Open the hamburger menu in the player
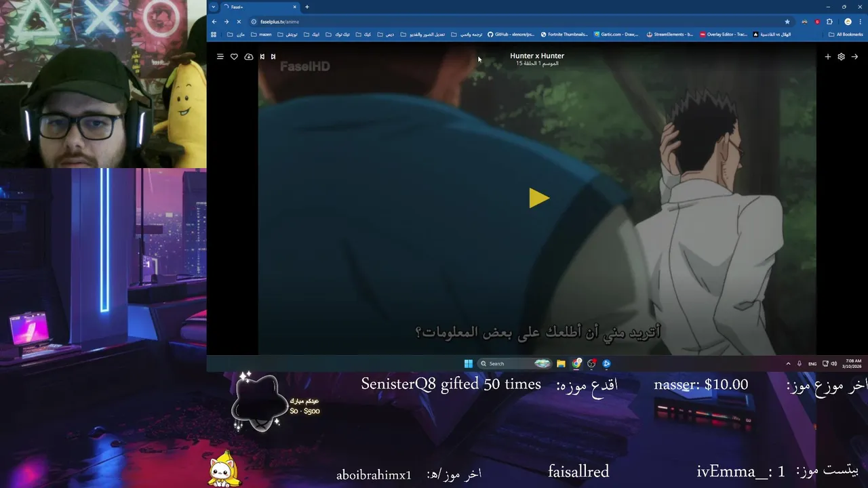The height and width of the screenshot is (488, 868). (x=220, y=56)
